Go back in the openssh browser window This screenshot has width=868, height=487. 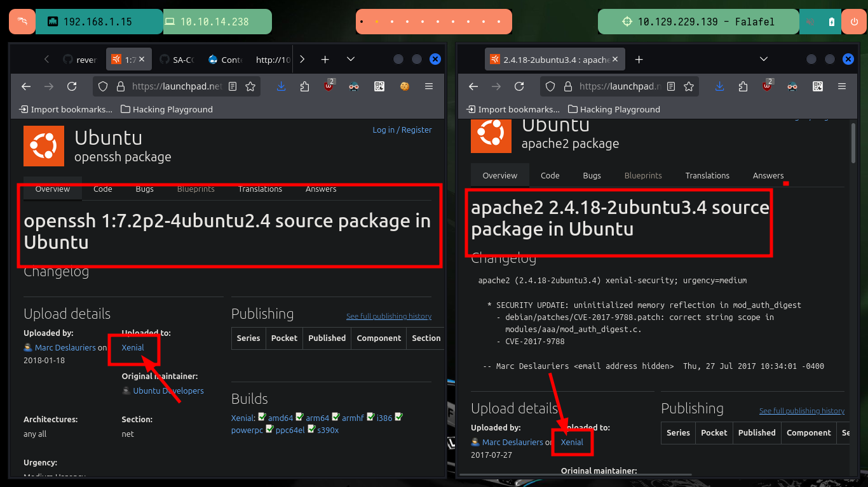coord(26,86)
